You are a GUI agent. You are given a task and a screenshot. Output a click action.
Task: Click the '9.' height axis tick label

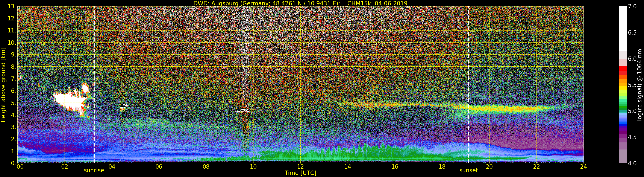[14, 55]
